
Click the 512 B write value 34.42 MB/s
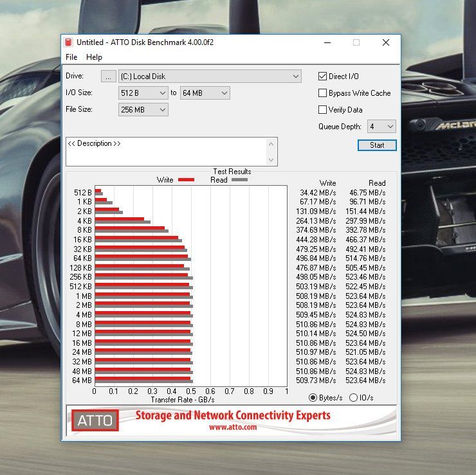(x=318, y=193)
